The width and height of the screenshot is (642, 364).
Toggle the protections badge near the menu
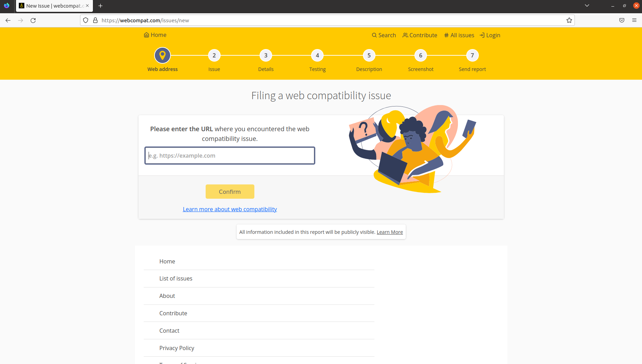[621, 20]
